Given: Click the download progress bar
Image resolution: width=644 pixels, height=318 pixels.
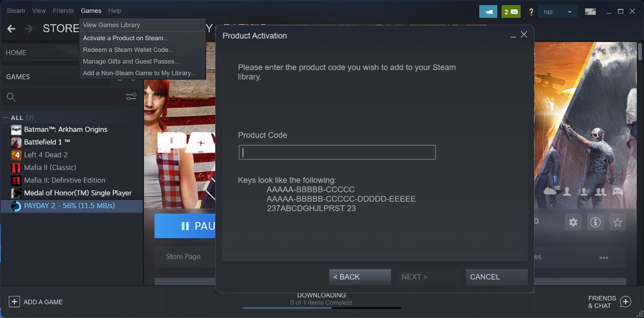Looking at the screenshot, I should click(322, 308).
